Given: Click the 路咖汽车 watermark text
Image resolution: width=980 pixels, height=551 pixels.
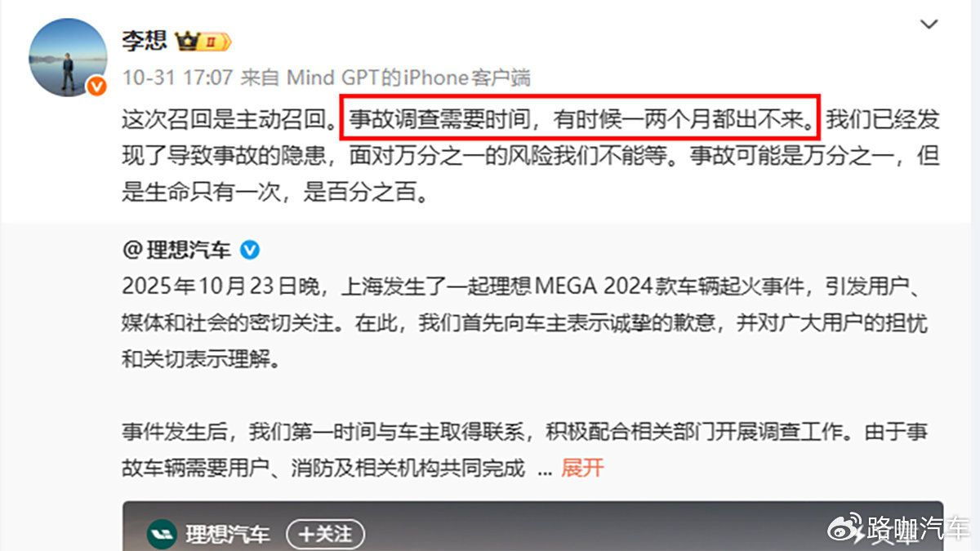Looking at the screenshot, I should point(919,528).
